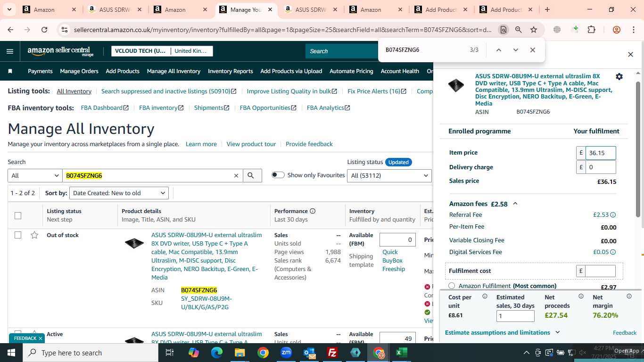
Task: Reload the browser page
Action: 44,30
